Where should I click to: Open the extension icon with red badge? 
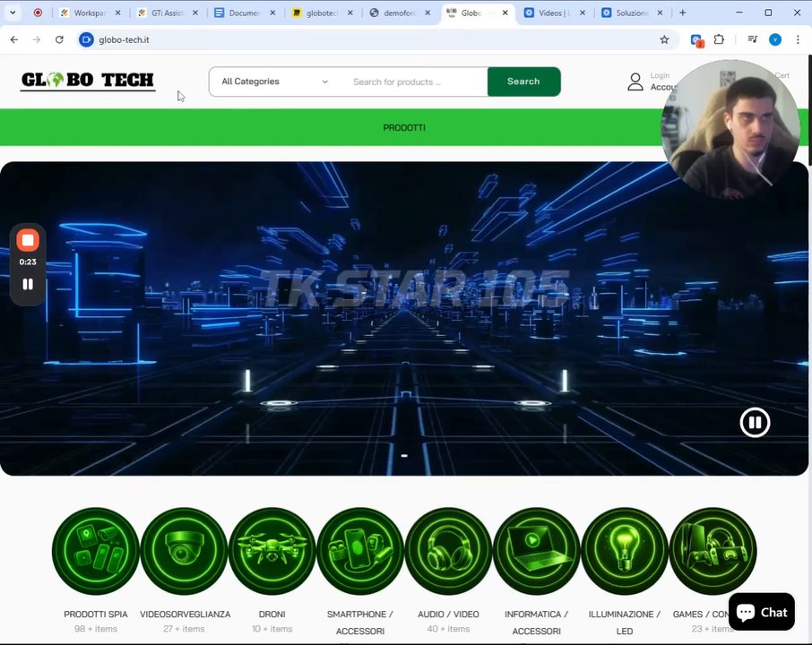tap(696, 40)
